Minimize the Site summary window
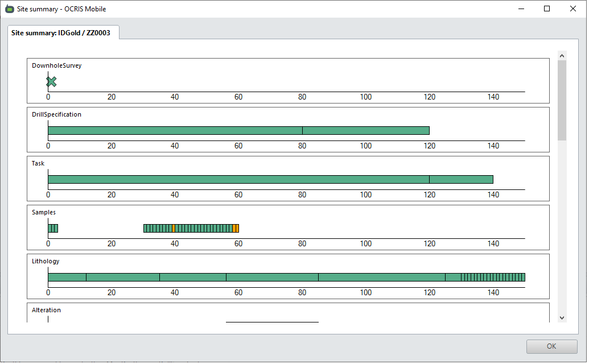 tap(521, 9)
